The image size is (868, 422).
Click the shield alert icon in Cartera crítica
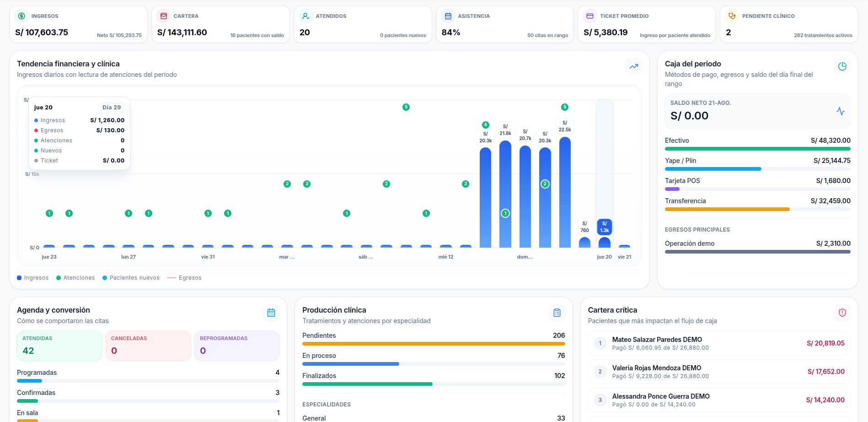(842, 313)
